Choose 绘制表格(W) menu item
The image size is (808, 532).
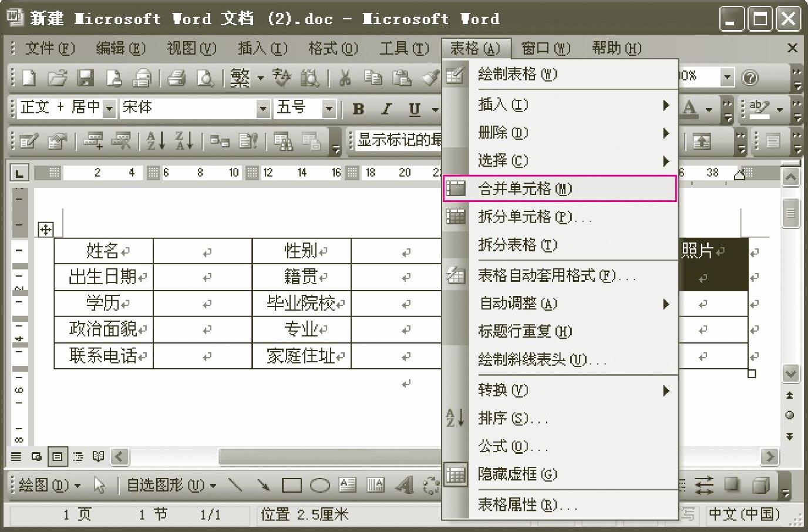(560, 75)
